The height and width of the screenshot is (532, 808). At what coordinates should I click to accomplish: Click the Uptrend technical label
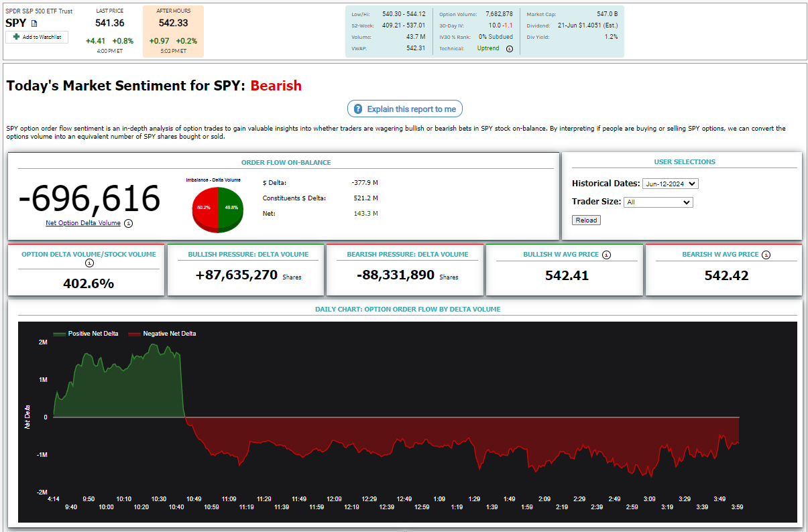point(488,48)
